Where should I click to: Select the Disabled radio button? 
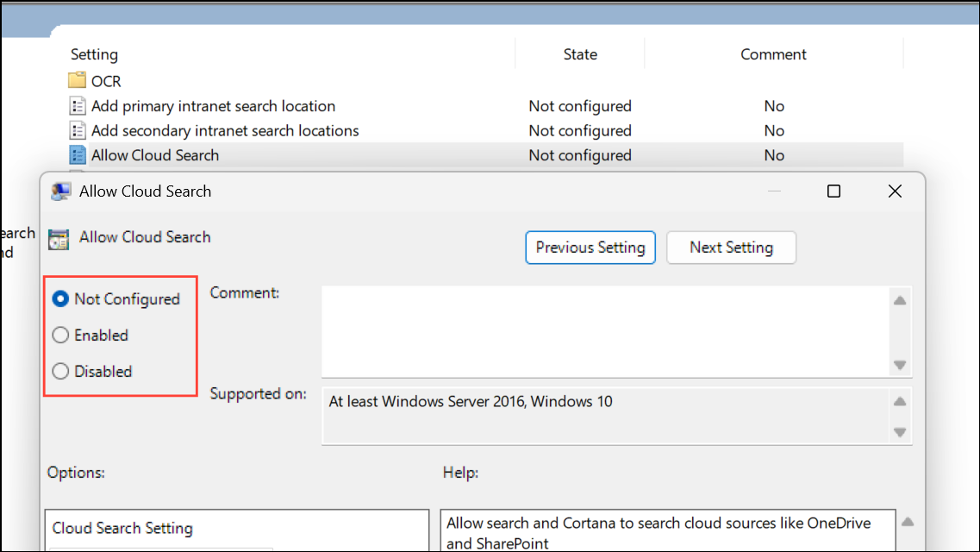click(60, 372)
